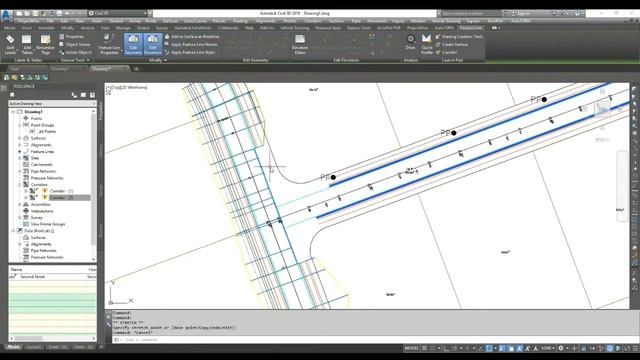Collapse the Corridors tree node
Screen dimensions: 640x360
[x=20, y=184]
